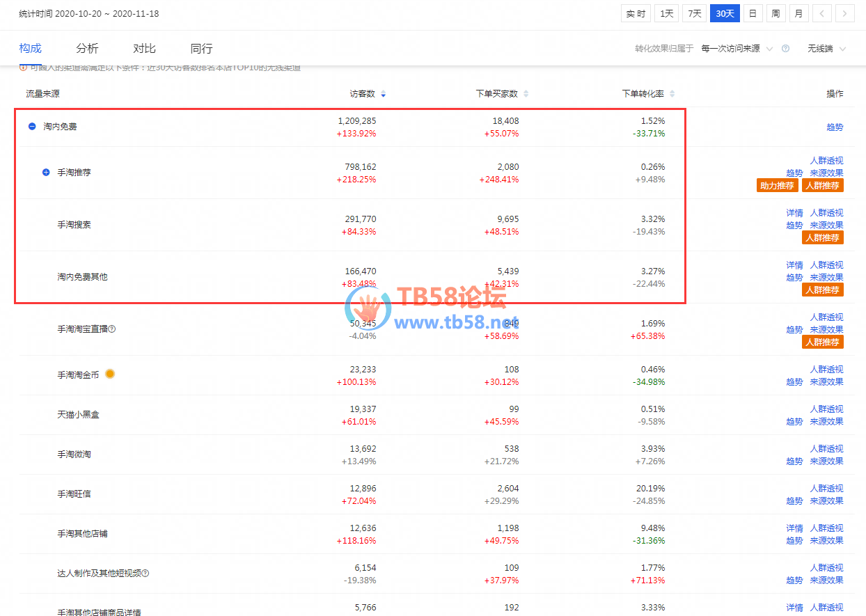Screen dimensions: 866x616
Task: Expand the 手淘推荐 row
Action: [x=46, y=172]
